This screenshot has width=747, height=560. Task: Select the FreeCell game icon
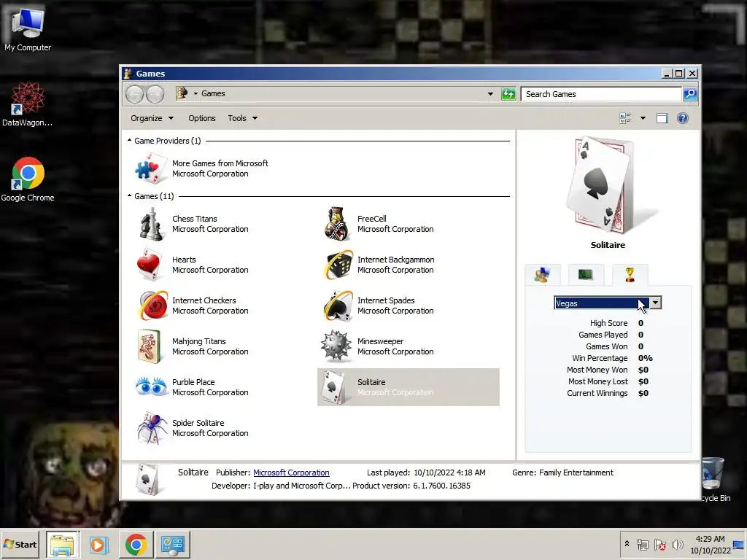click(336, 225)
